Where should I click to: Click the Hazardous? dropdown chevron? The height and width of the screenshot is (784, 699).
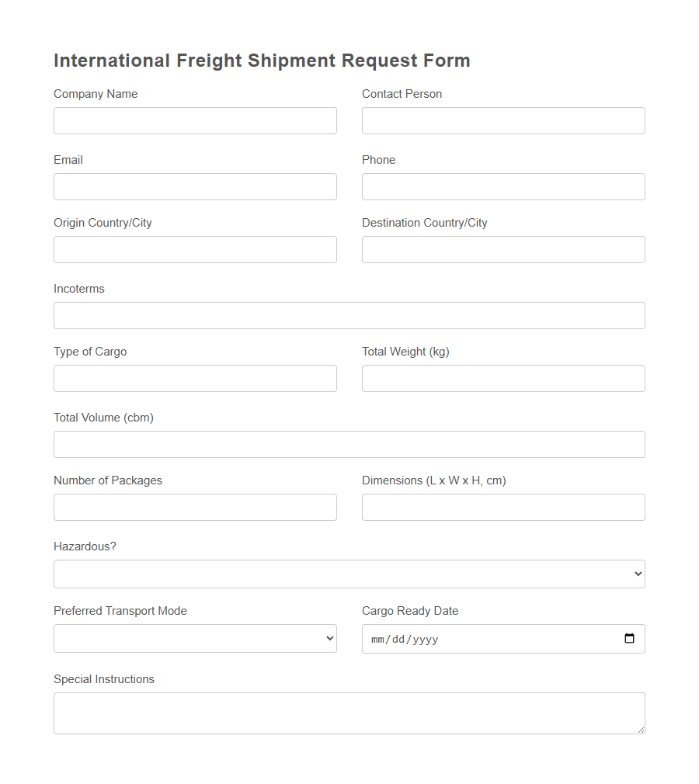tap(638, 574)
